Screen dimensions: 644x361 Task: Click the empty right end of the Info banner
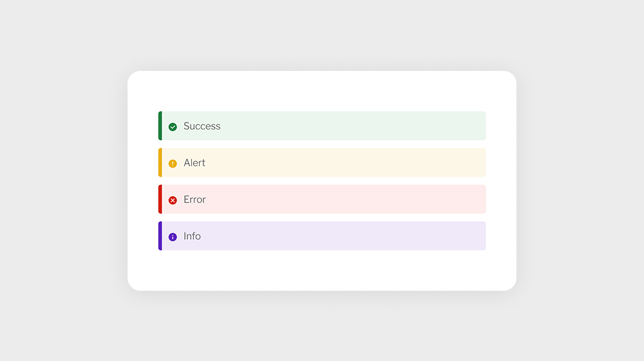point(451,236)
